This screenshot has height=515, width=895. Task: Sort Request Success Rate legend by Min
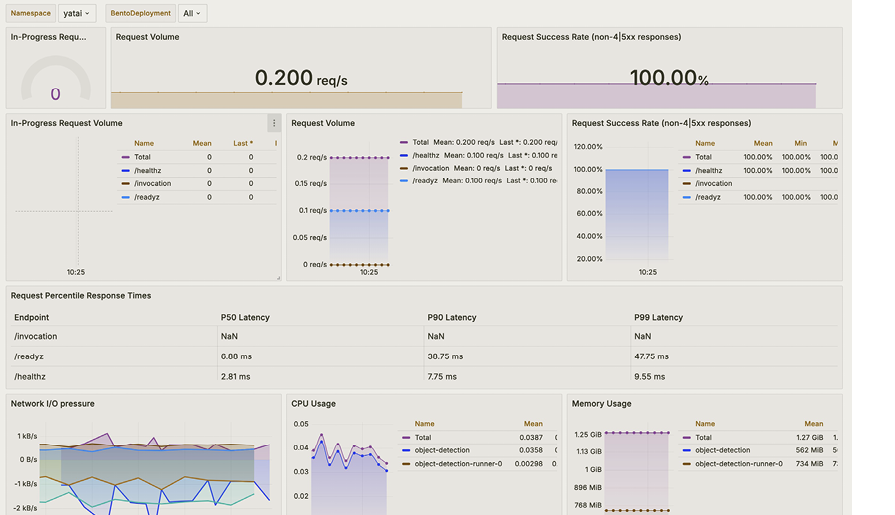801,143
